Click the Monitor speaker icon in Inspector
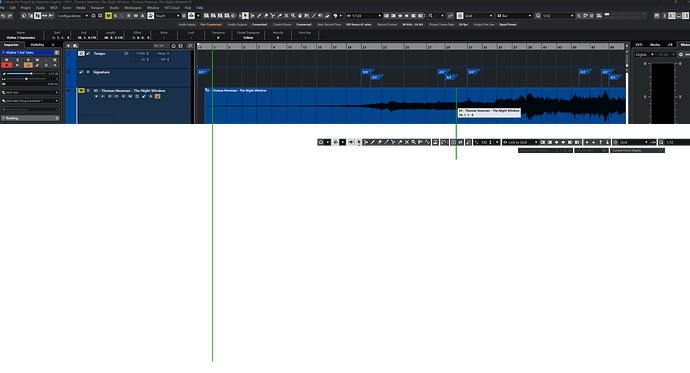Viewport: 690px width, 373px height. tap(17, 65)
